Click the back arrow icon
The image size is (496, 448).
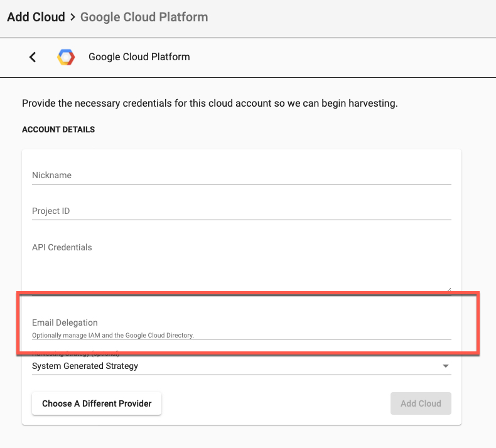(x=33, y=57)
